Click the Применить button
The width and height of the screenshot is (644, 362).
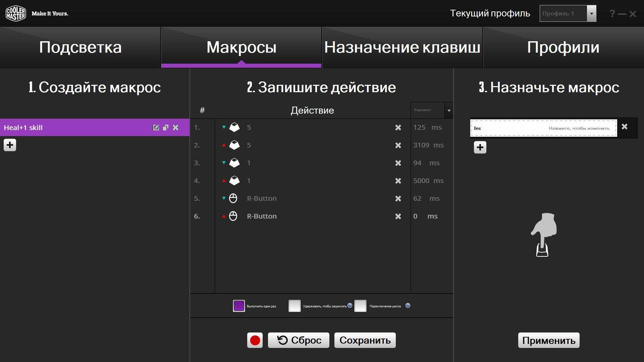[548, 340]
